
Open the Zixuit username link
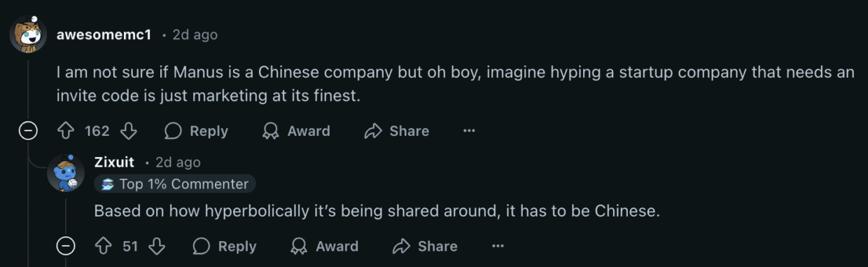[x=114, y=162]
